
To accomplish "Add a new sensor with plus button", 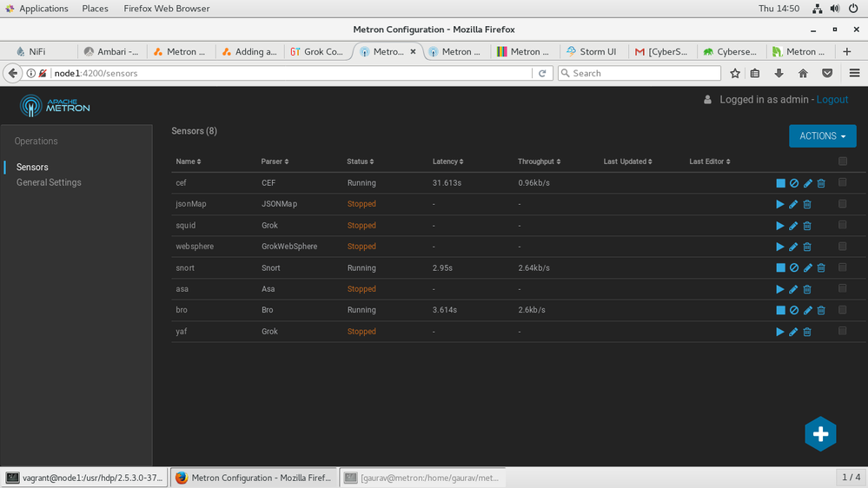I will click(820, 434).
